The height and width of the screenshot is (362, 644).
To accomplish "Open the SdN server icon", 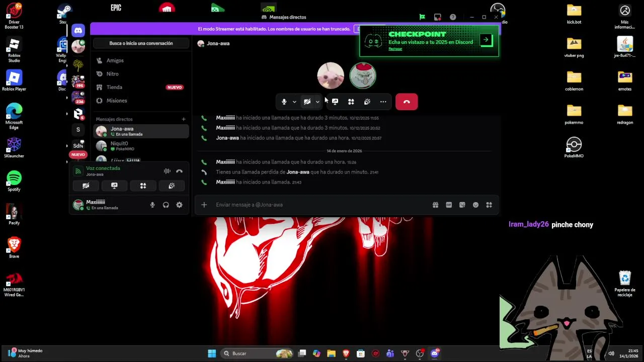I will tap(78, 146).
